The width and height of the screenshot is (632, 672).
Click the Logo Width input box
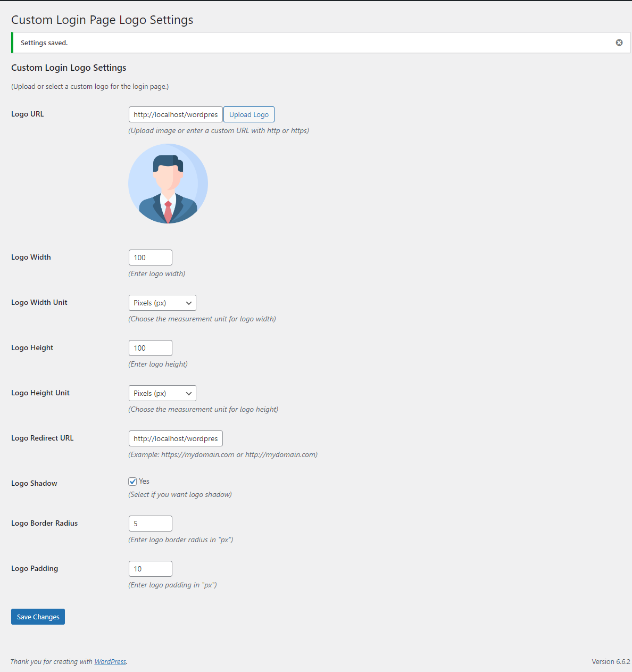tap(150, 257)
